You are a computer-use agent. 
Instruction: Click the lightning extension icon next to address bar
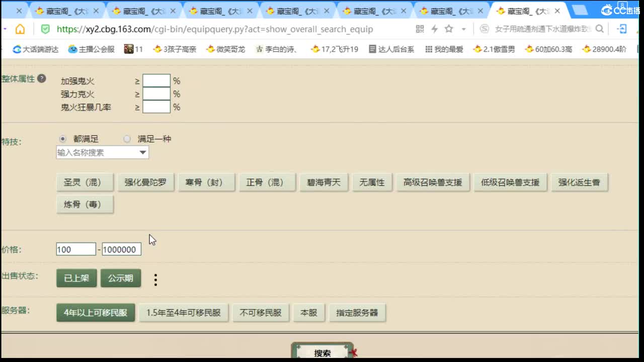434,28
